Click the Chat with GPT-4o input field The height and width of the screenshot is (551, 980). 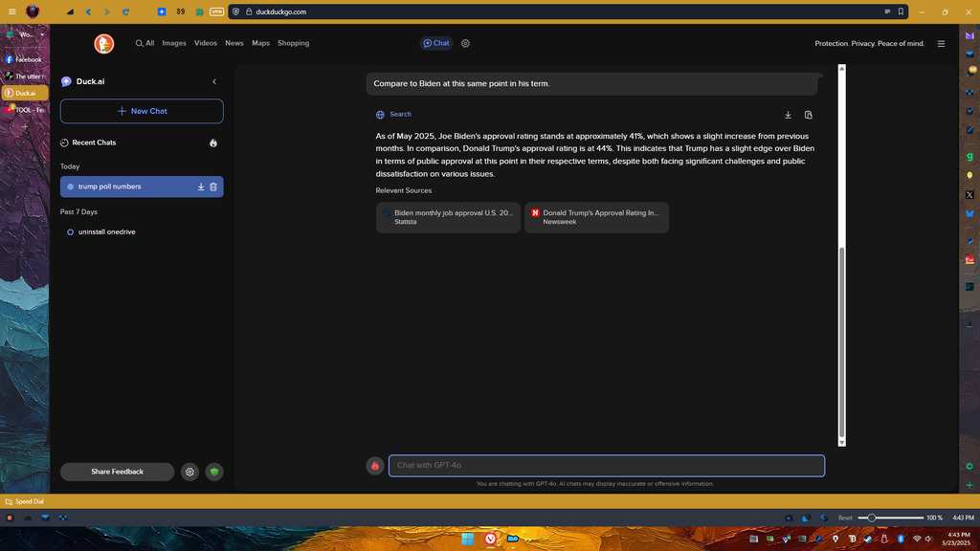[606, 466]
